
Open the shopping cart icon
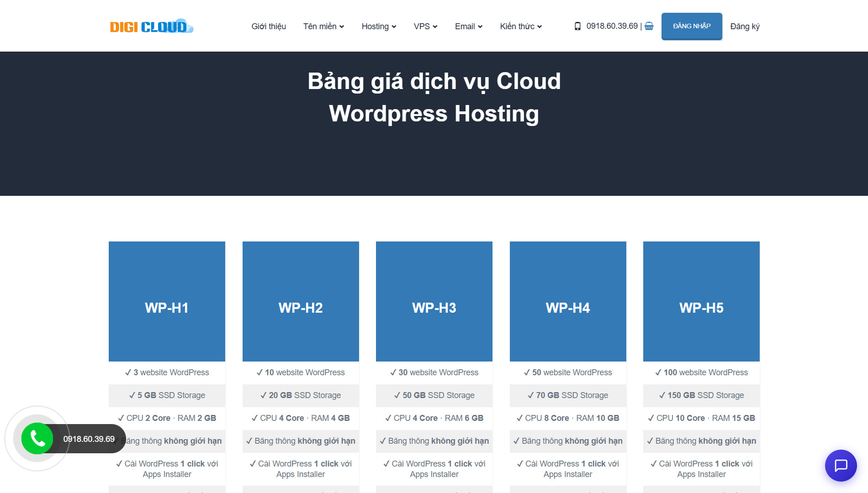click(649, 26)
